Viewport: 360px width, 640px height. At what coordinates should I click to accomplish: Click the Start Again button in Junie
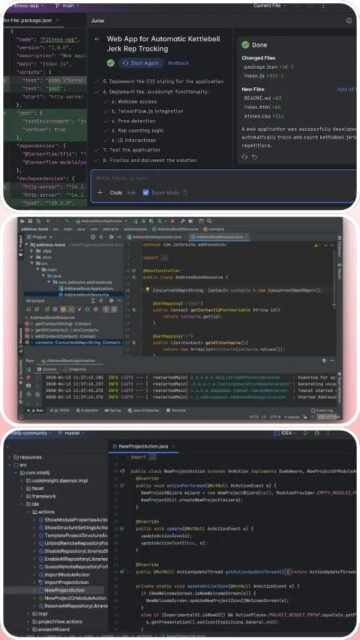[x=141, y=63]
